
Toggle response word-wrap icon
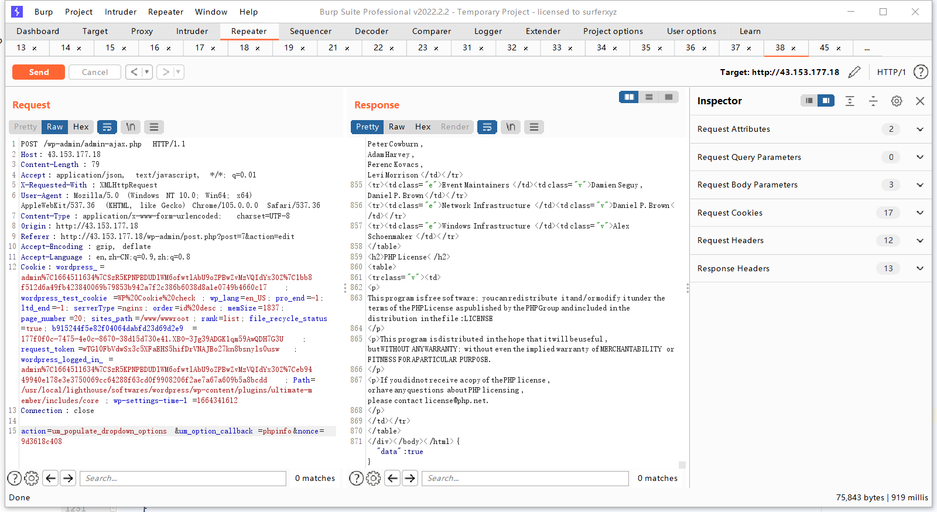487,127
